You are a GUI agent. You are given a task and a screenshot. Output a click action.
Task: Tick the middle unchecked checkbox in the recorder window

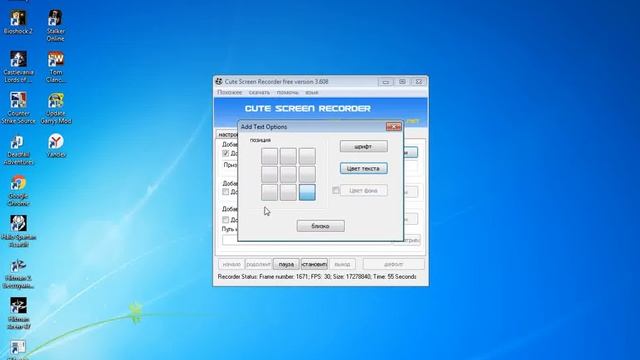click(226, 191)
